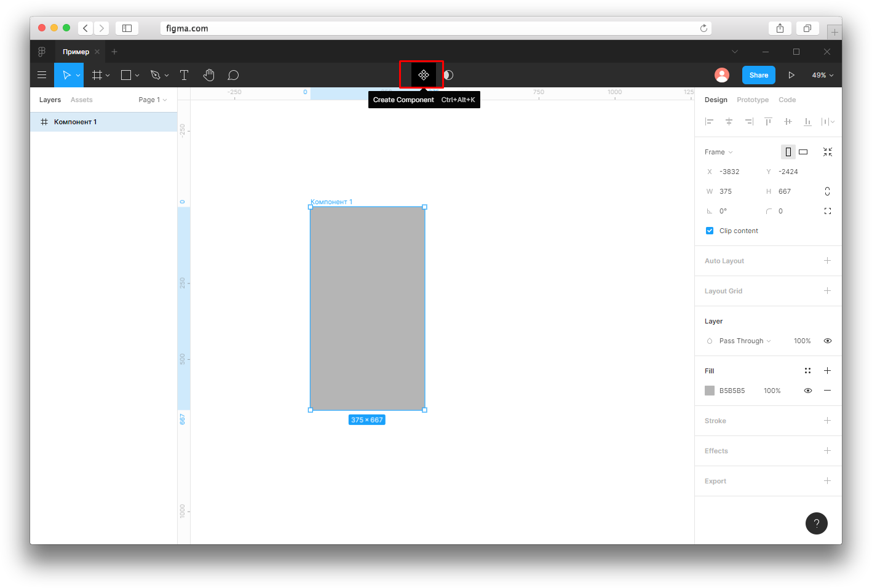Open the Pass Through blend mode dropdown
Viewport: 872px width, 588px height.
[745, 341]
